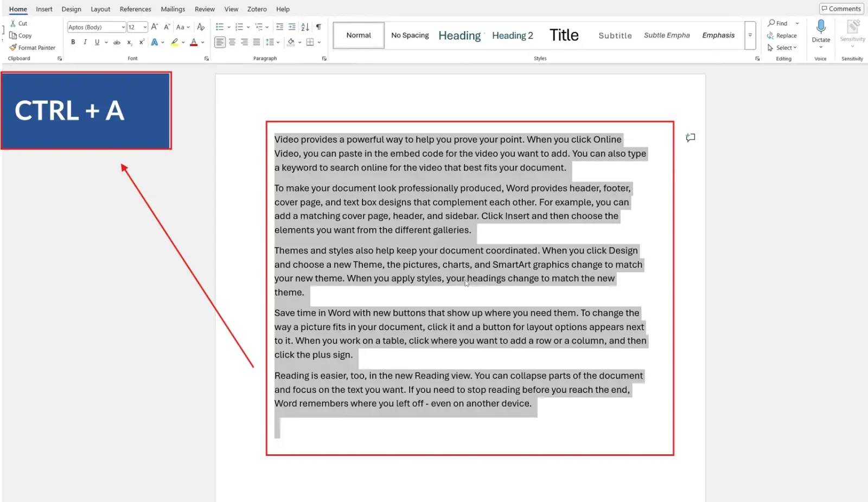868x502 pixels.
Task: Apply yellow text highlight color
Action: coord(174,42)
